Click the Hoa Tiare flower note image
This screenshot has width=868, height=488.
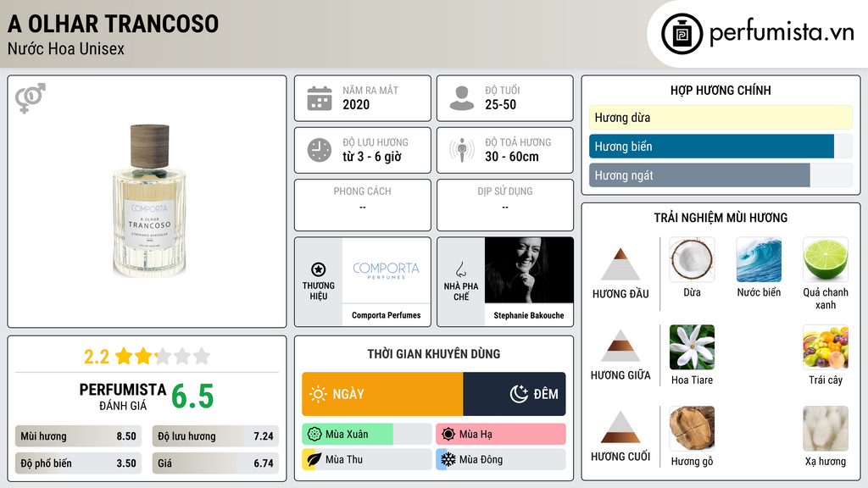(692, 347)
